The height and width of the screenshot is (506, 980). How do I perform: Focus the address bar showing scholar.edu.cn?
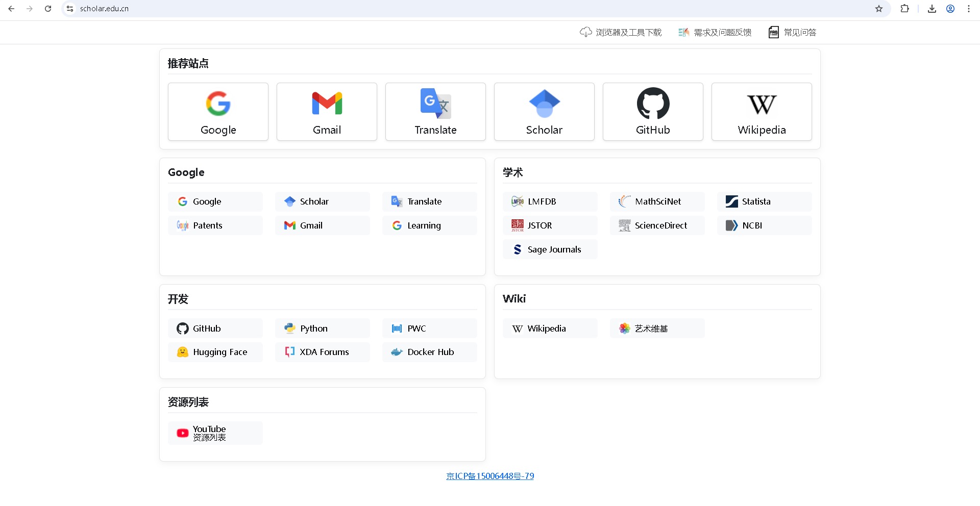pos(475,9)
